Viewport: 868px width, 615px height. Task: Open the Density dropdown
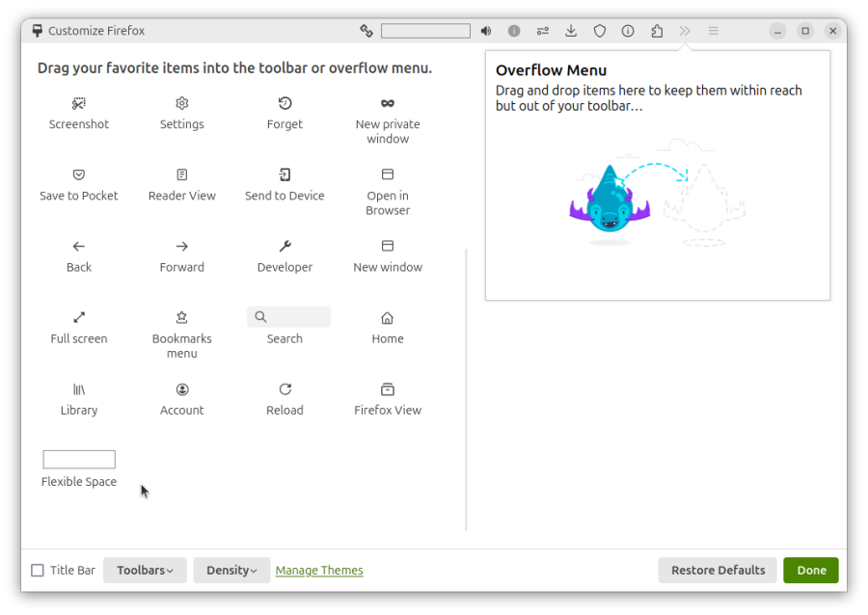pyautogui.click(x=231, y=571)
